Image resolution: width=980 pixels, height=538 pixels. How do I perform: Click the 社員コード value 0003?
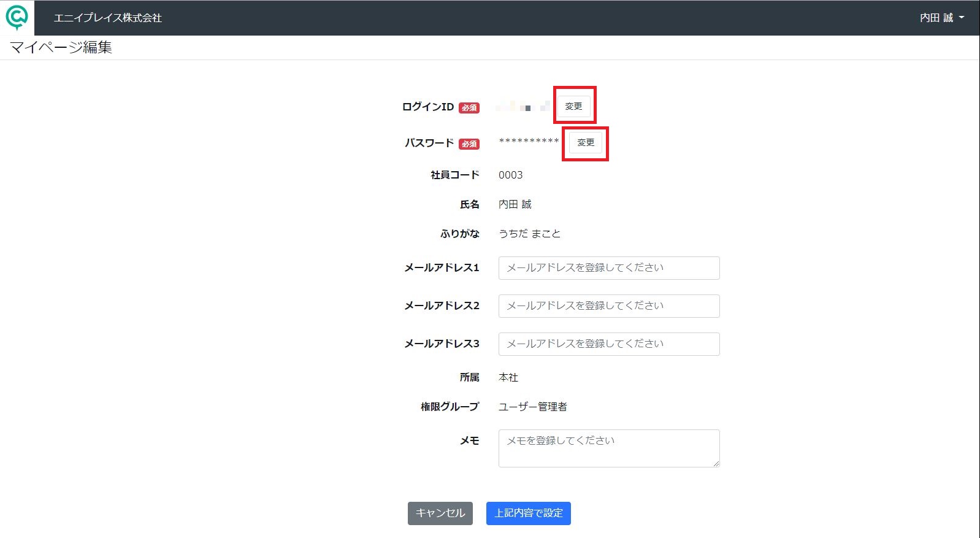(511, 175)
